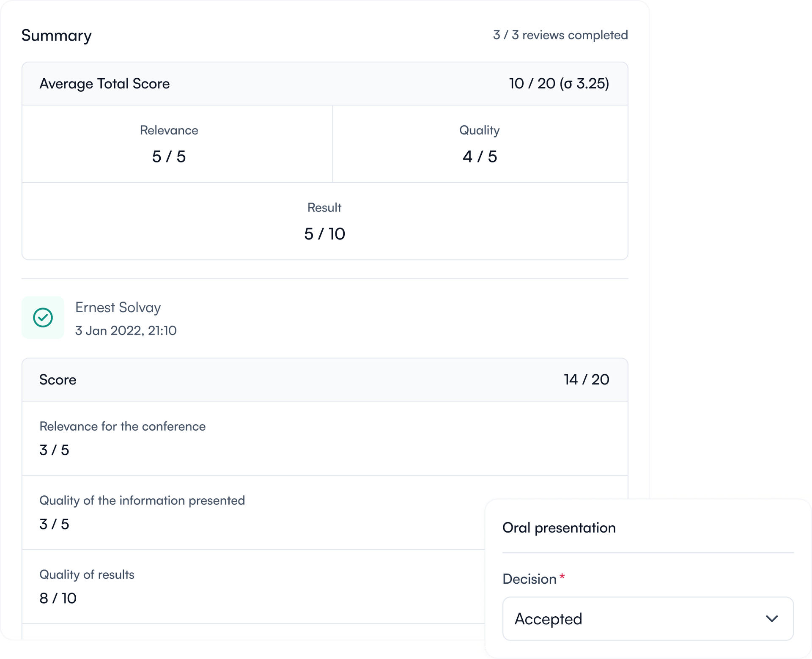
Task: Select Relevance for the conference score
Action: (122, 438)
